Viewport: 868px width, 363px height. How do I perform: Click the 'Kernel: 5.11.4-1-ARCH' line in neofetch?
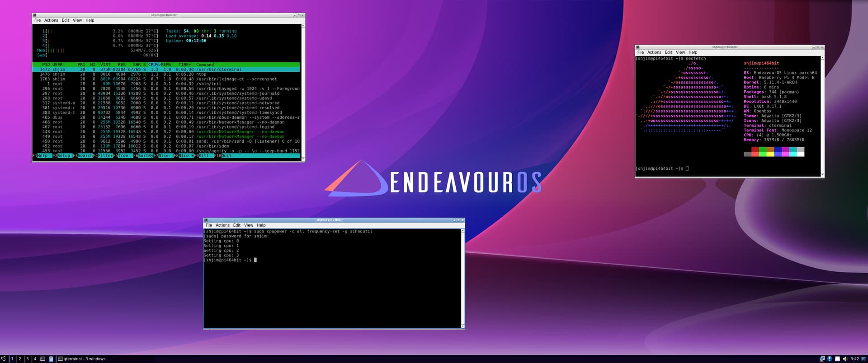coord(770,83)
